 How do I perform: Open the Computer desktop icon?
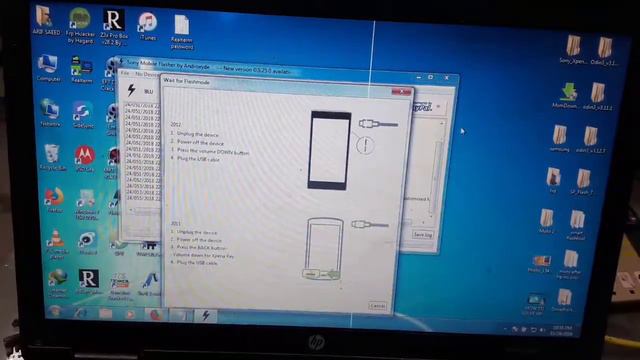click(49, 68)
